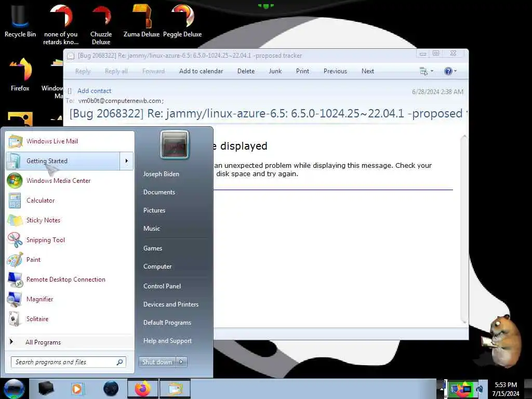Expand the Getting Started submenu arrow
Screen dimensions: 532x399
(127, 161)
